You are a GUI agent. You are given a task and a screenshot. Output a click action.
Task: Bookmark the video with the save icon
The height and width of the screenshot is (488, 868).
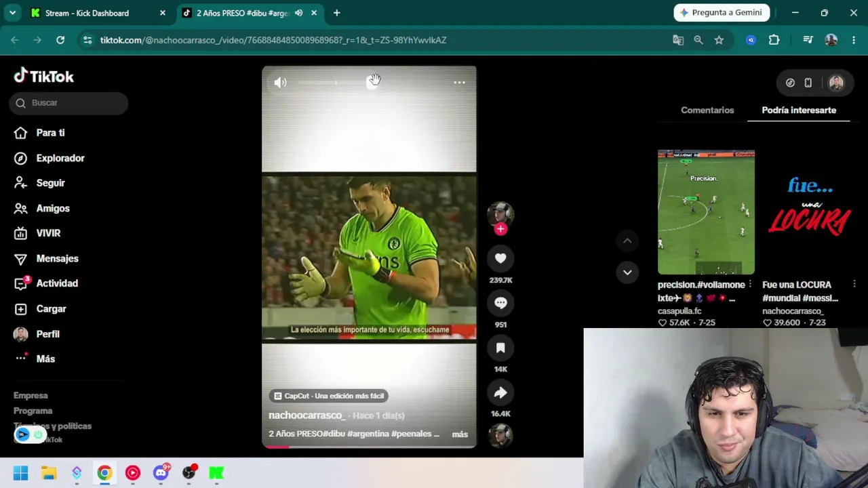coord(500,348)
